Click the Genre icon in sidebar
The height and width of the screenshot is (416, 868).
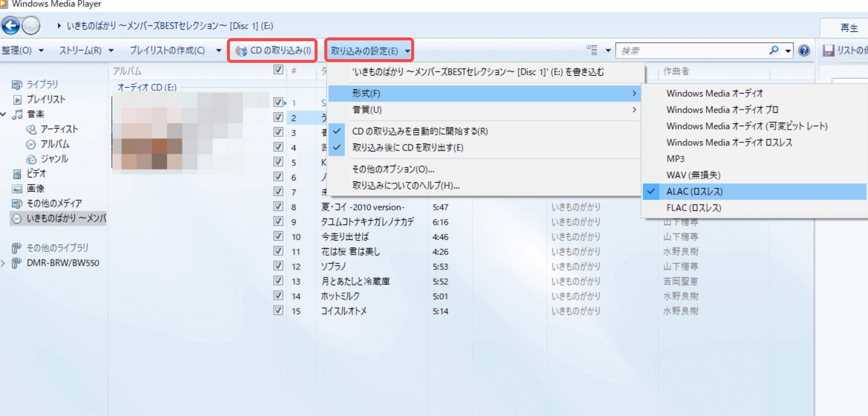pyautogui.click(x=31, y=159)
